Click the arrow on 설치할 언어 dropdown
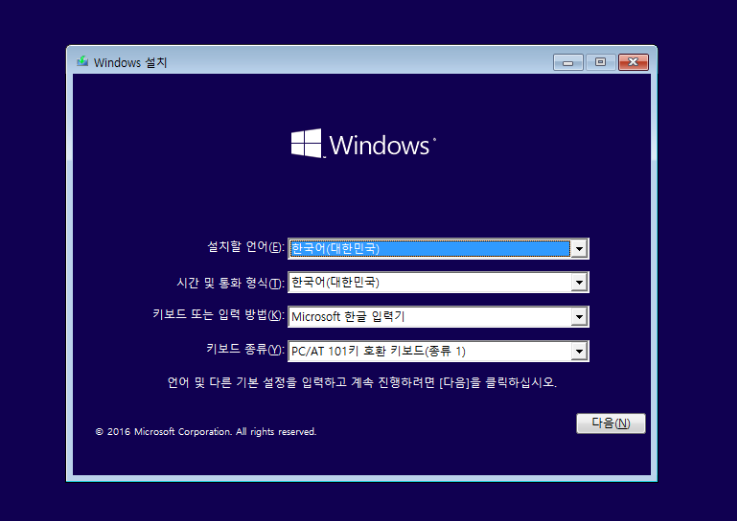 coord(578,248)
